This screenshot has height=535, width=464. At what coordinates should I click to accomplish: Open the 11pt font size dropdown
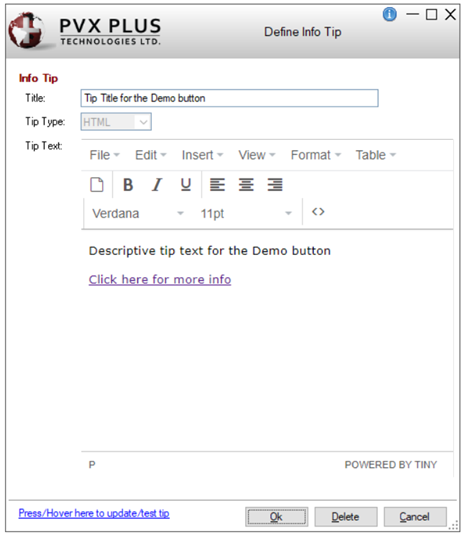click(x=246, y=214)
